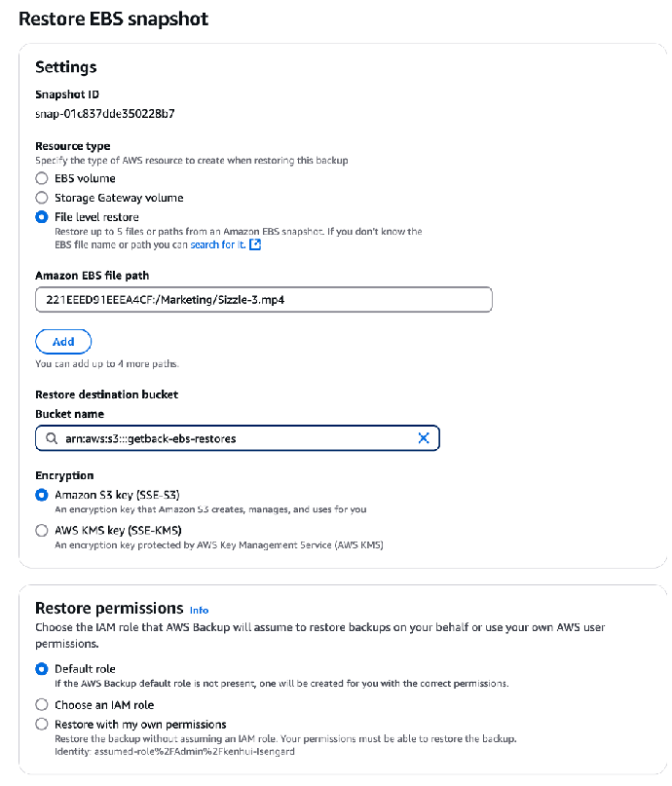
Task: Open Restore permissions Info link
Action: pyautogui.click(x=199, y=610)
